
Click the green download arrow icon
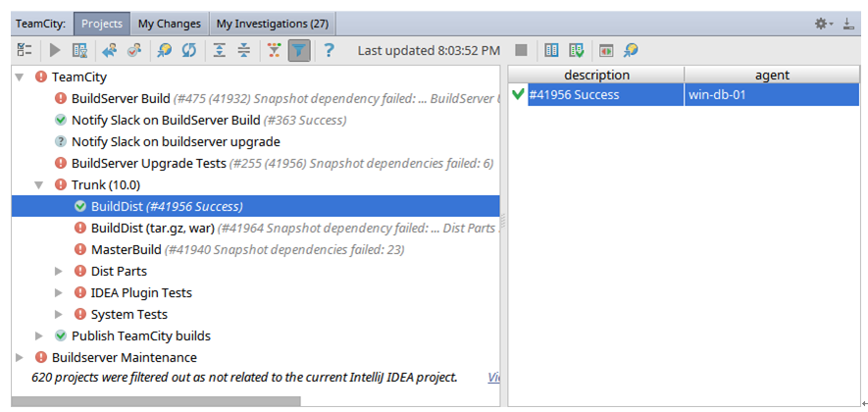coord(577,50)
